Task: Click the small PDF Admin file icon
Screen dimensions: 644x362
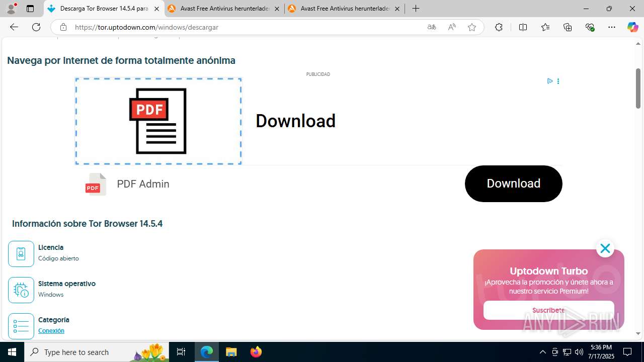Action: pyautogui.click(x=96, y=184)
